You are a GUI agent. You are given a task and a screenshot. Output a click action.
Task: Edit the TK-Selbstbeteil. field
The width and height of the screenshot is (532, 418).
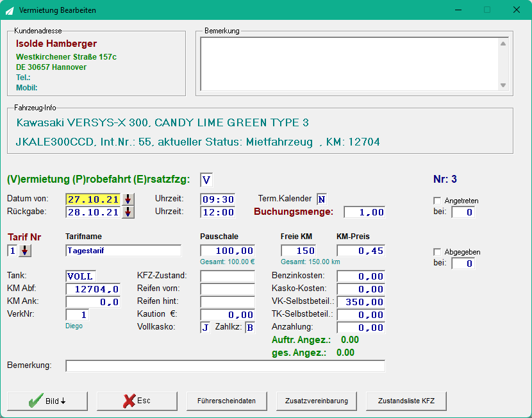point(361,315)
